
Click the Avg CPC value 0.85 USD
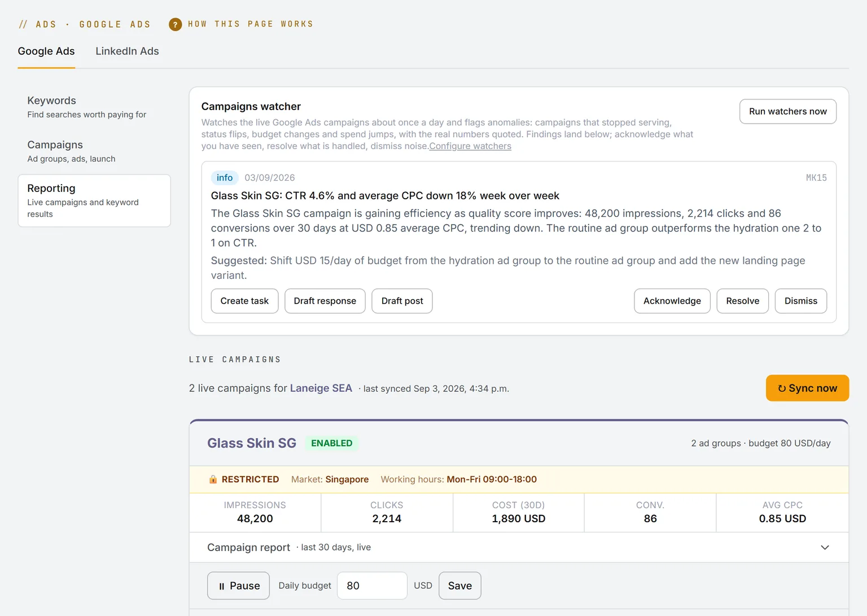pos(782,519)
